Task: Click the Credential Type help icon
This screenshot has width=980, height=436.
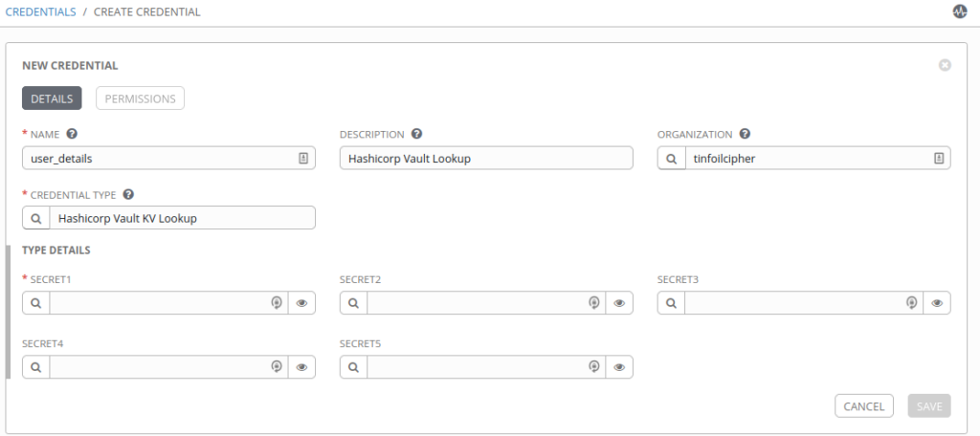Action: click(128, 194)
